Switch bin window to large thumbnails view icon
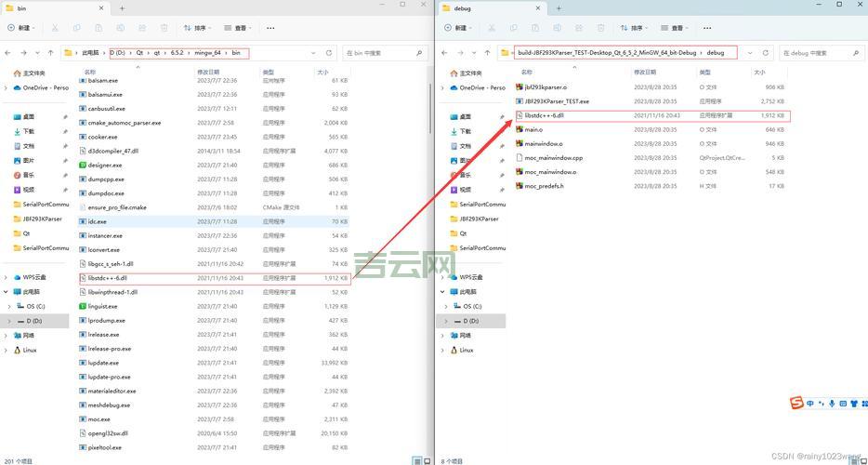Image resolution: width=868 pixels, height=465 pixels. (426, 460)
